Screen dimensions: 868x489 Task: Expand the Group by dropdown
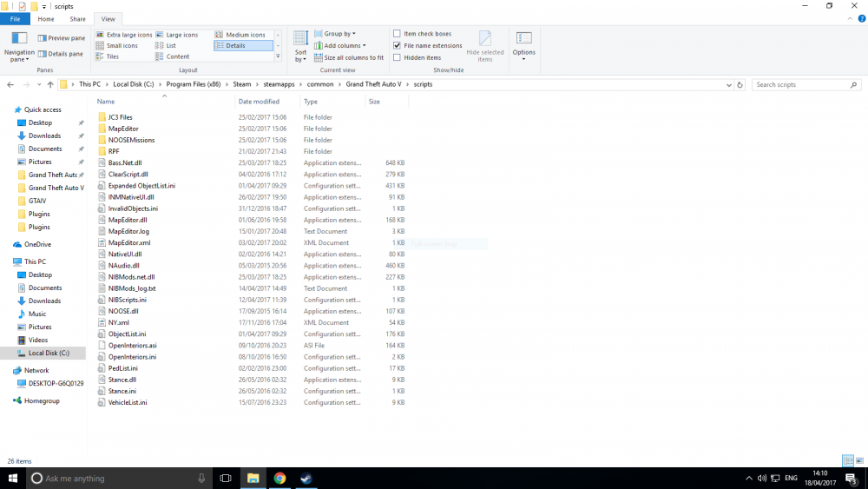pyautogui.click(x=339, y=34)
